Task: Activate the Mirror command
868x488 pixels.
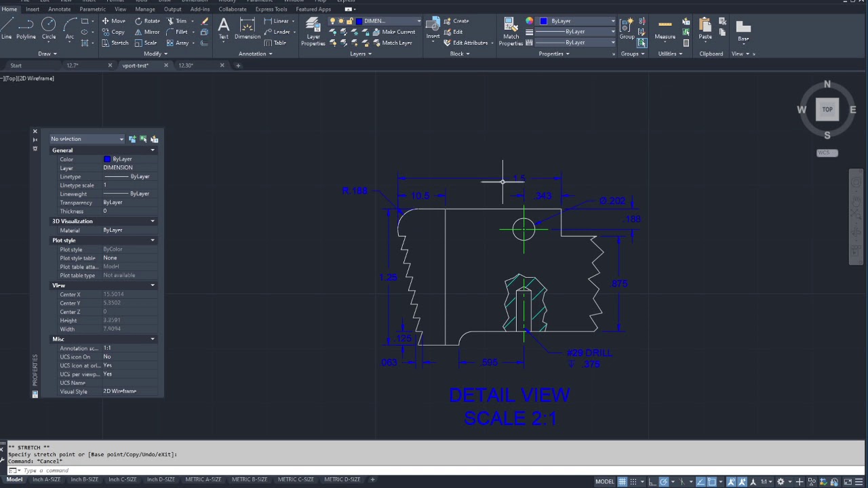Action: (147, 32)
